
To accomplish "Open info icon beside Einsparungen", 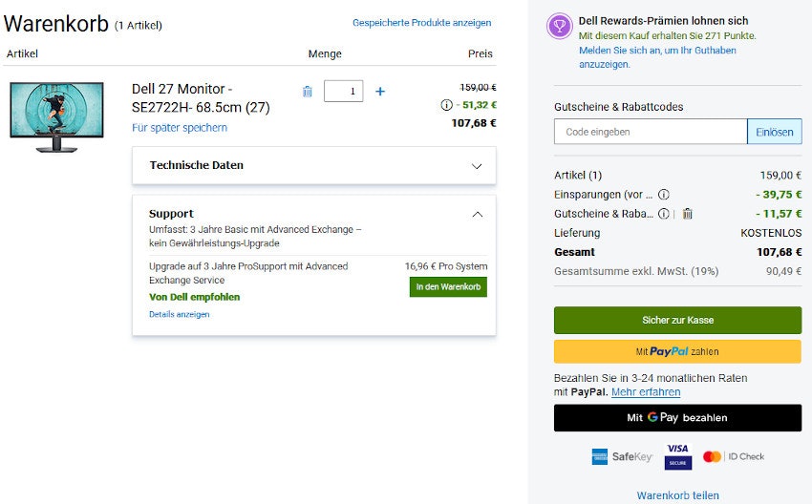I will (x=664, y=195).
